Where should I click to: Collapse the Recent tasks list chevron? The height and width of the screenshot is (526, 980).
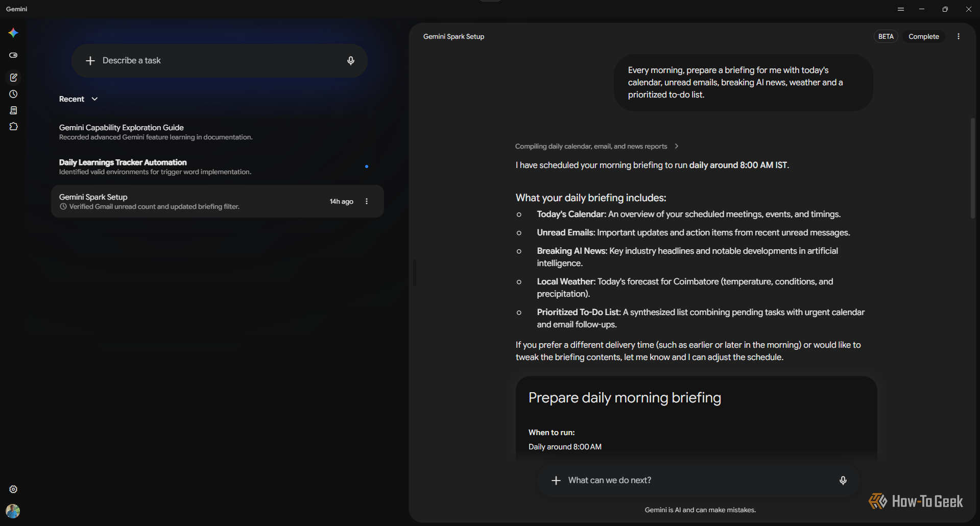point(94,99)
